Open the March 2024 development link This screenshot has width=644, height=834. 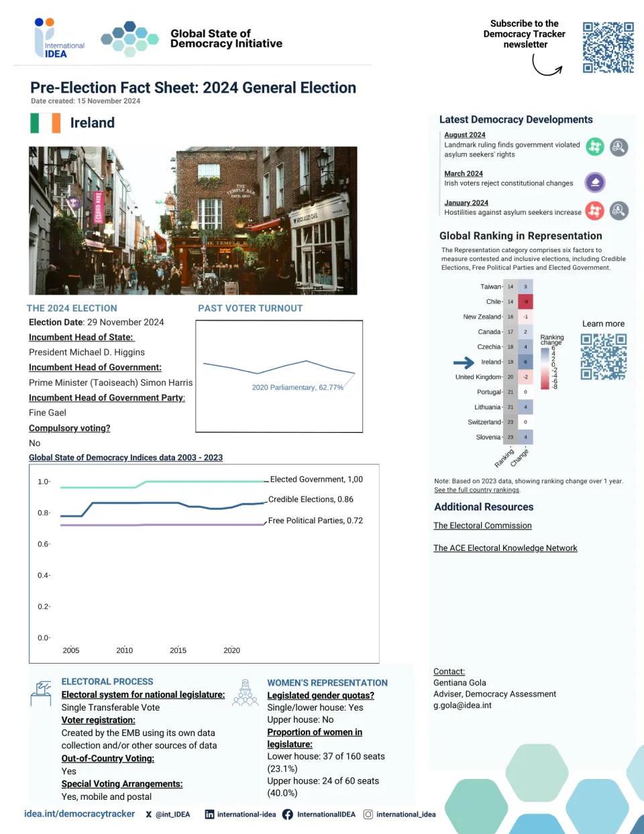pyautogui.click(x=464, y=174)
